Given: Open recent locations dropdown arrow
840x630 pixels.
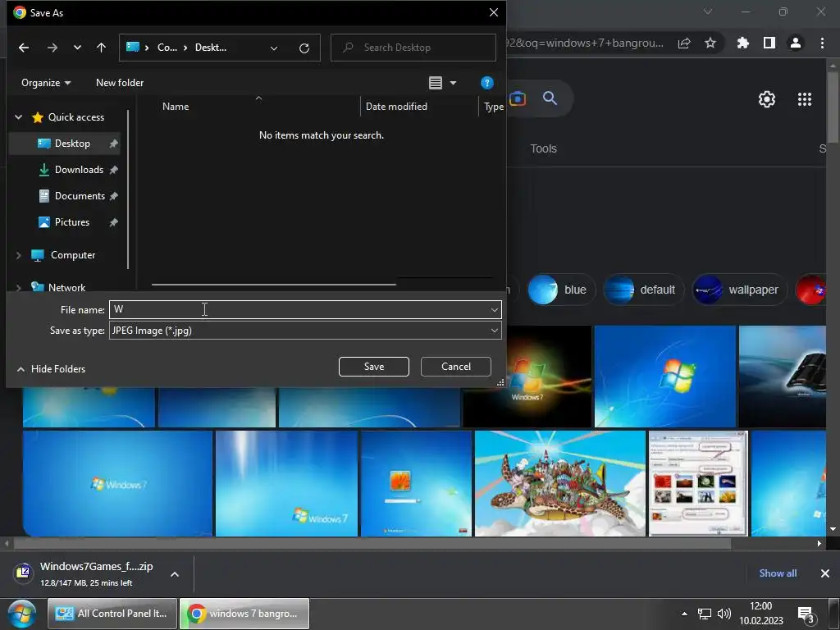Looking at the screenshot, I should 77,48.
